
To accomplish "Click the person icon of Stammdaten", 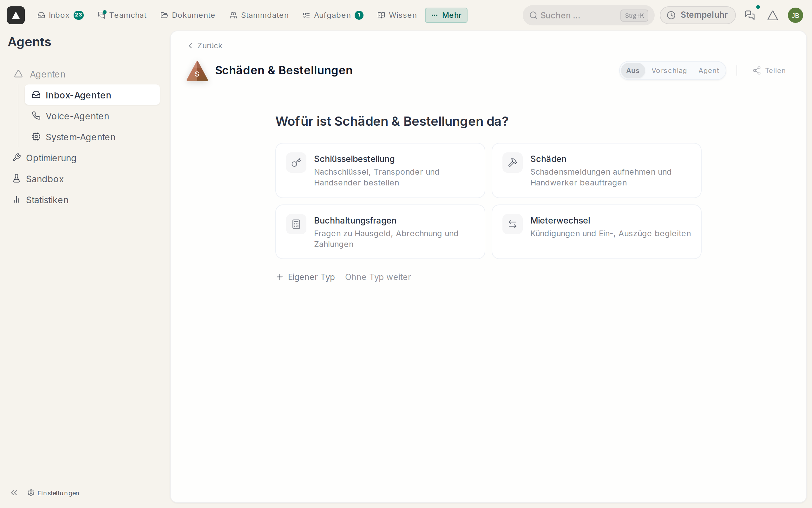I will point(233,15).
